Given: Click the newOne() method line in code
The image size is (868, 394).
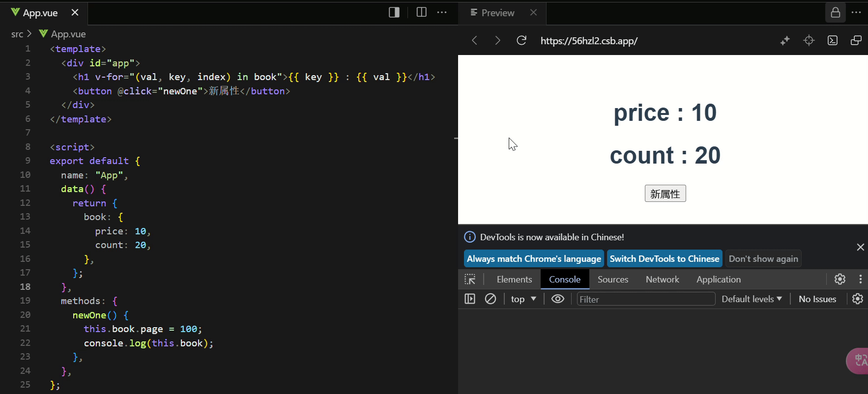Looking at the screenshot, I should point(100,315).
